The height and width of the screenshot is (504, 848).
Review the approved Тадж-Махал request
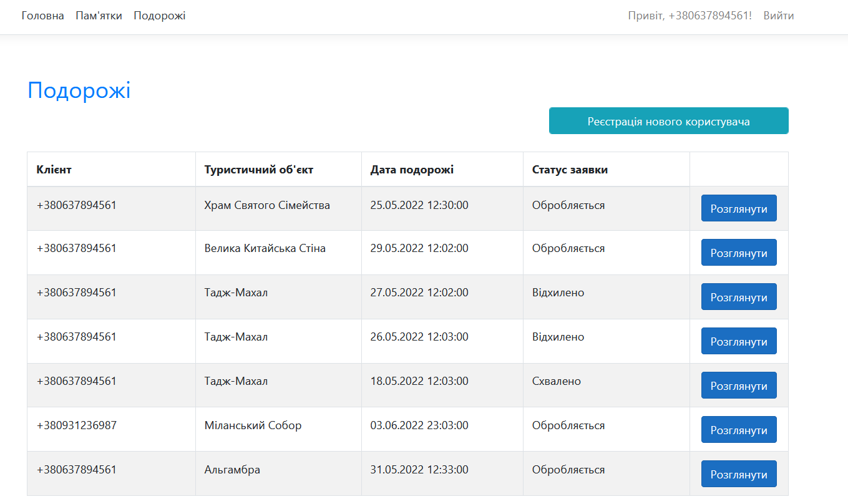click(739, 385)
